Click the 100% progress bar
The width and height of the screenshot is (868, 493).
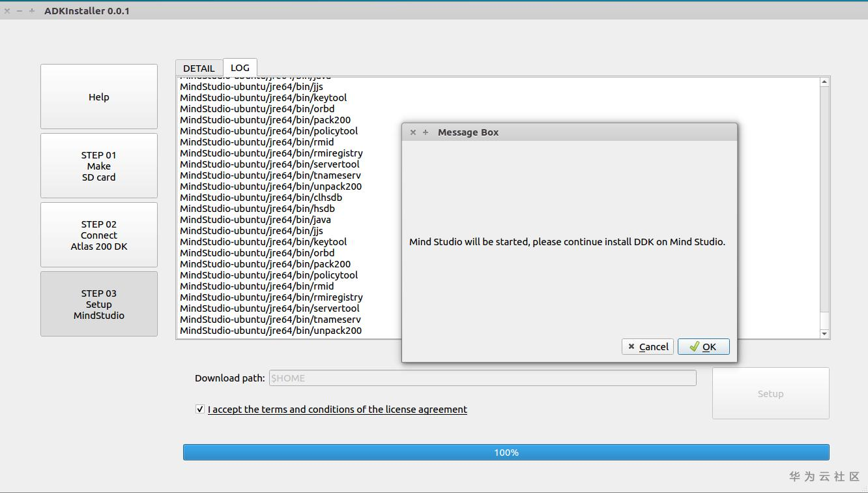point(506,452)
